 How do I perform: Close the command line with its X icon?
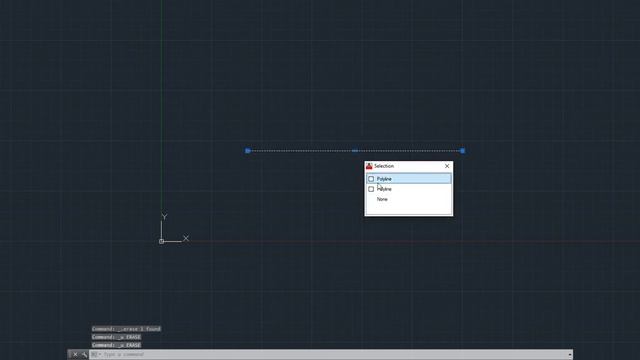[75, 354]
